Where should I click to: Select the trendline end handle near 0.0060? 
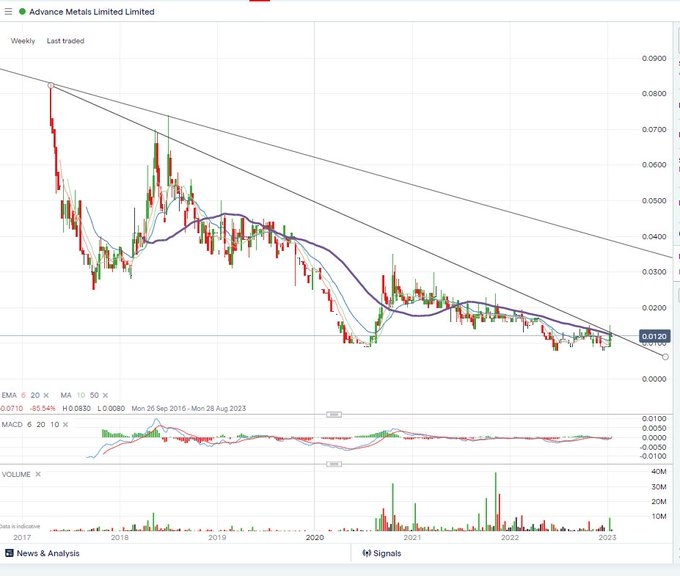(665, 357)
